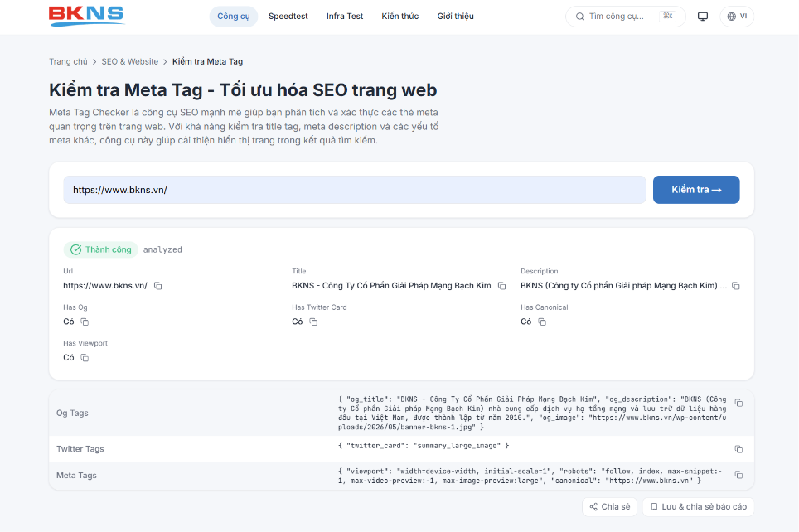The image size is (799, 532).
Task: Copy the Twitter Tags JSON
Action: tap(738, 449)
